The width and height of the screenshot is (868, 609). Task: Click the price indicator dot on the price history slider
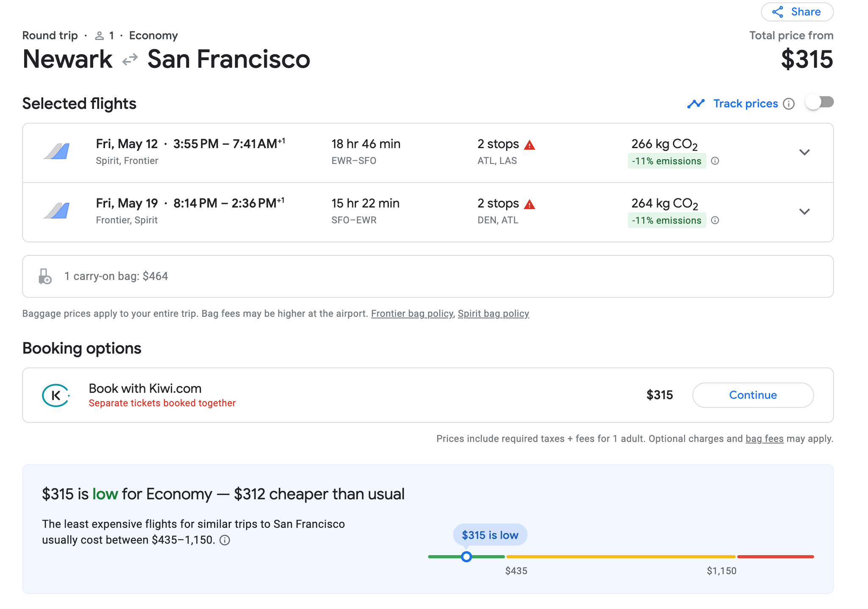click(x=467, y=557)
